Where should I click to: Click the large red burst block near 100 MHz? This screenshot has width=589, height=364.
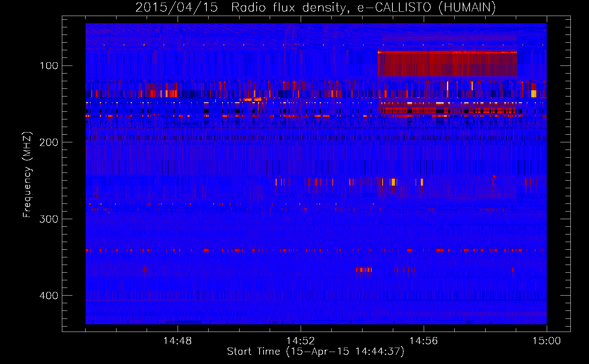pos(447,63)
